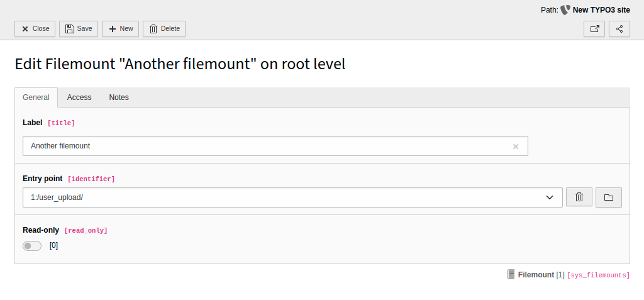Screen dimensions: 644x300
Task: Expand the Entry point dropdown
Action: click(x=550, y=197)
